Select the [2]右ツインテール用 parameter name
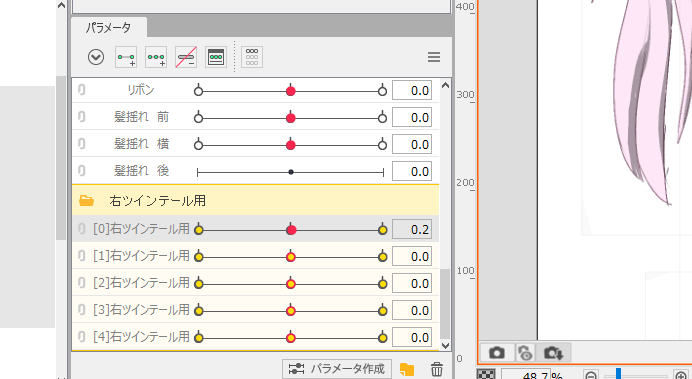This screenshot has height=379, width=692. pyautogui.click(x=141, y=283)
